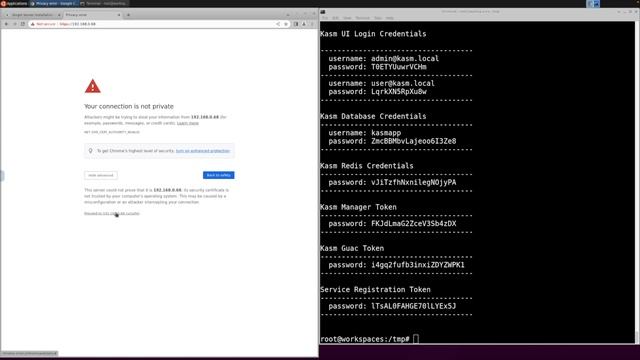Click the lightbulb icon in security tip
This screenshot has height=360, width=640.
coord(91,151)
